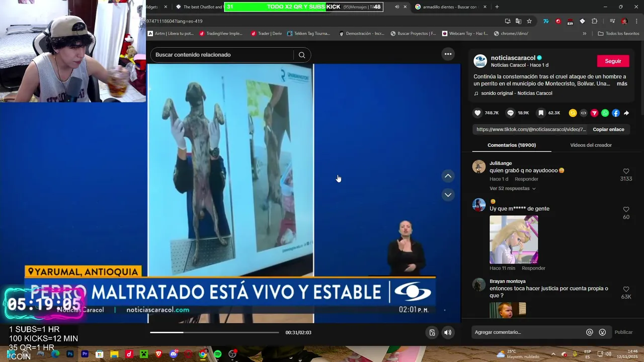644x362 pixels.
Task: Open the noticiascaracol profile name
Action: [x=513, y=58]
